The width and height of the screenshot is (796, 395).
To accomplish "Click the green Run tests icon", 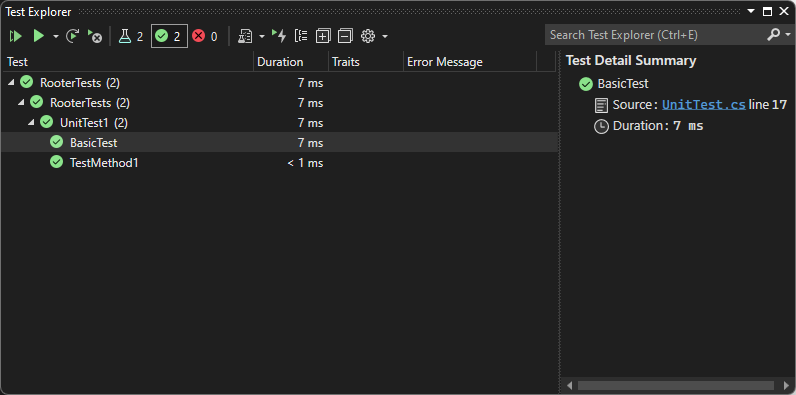I will point(39,36).
